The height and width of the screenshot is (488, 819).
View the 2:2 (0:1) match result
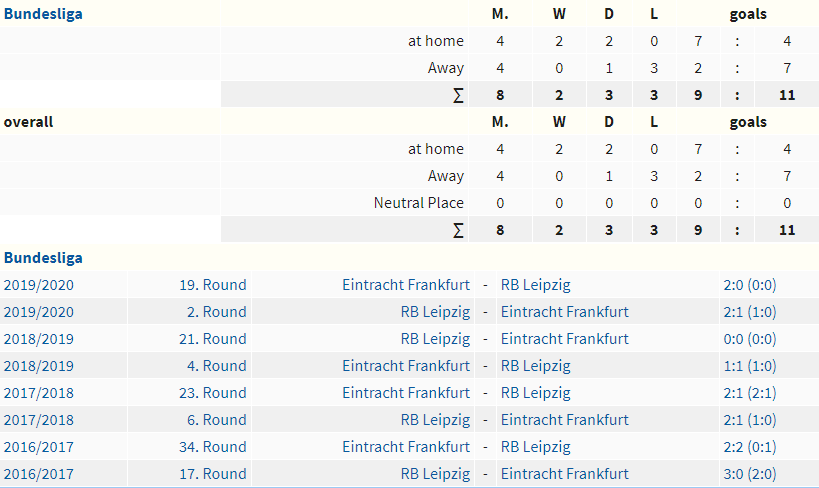click(750, 447)
